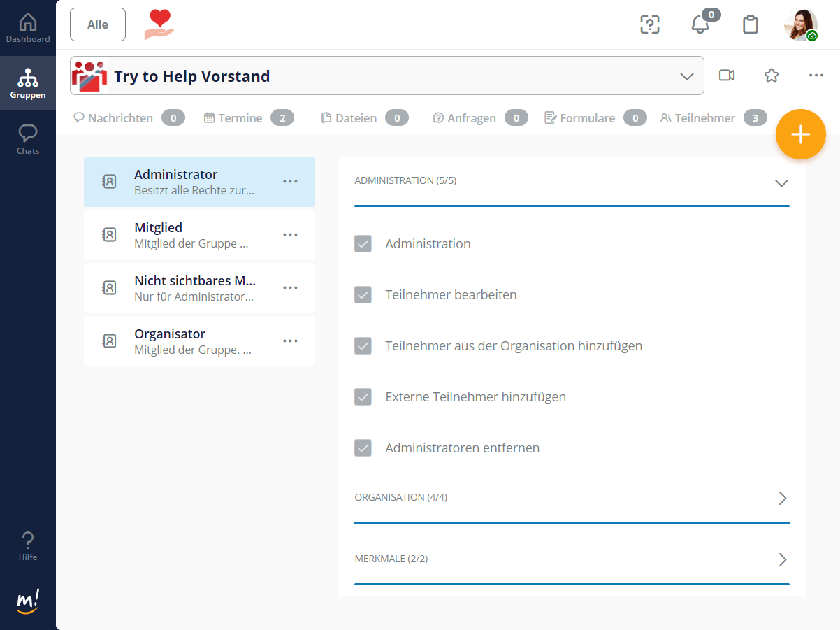
Task: Start a video call with camera icon
Action: [x=727, y=76]
